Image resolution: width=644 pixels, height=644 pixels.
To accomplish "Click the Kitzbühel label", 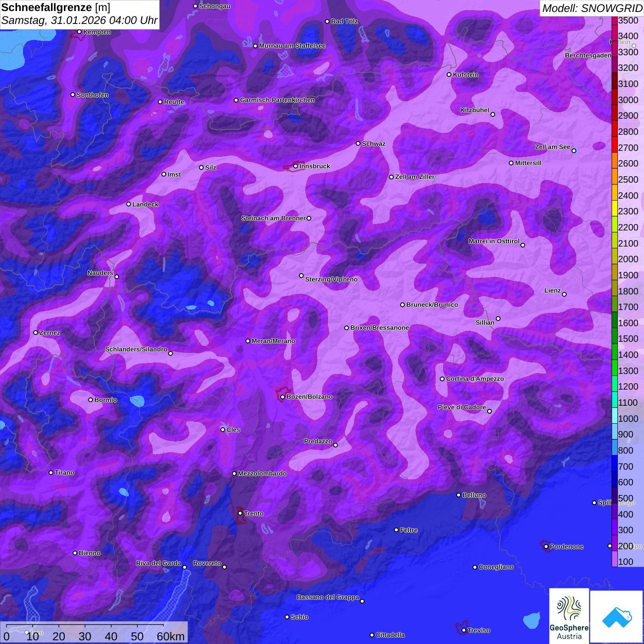I will pos(475,110).
